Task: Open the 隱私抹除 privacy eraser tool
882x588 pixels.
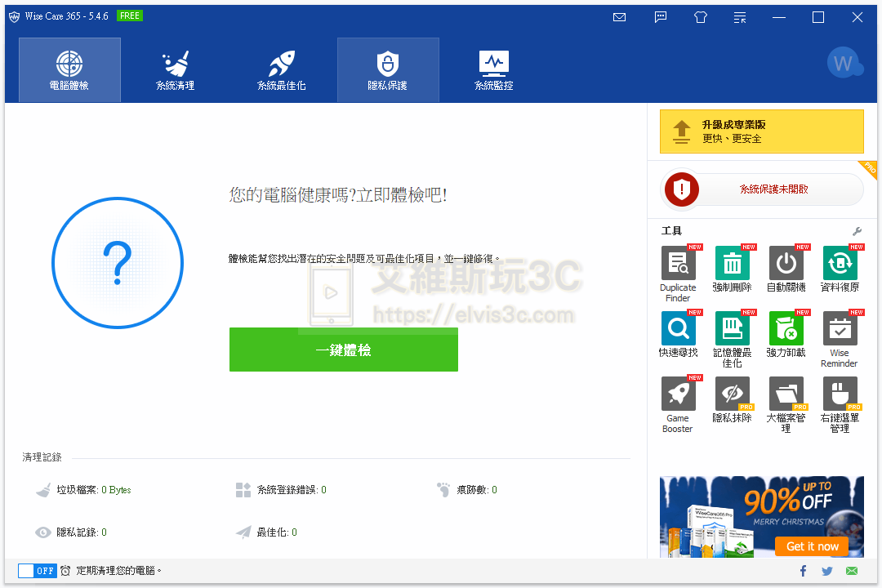Action: point(731,394)
